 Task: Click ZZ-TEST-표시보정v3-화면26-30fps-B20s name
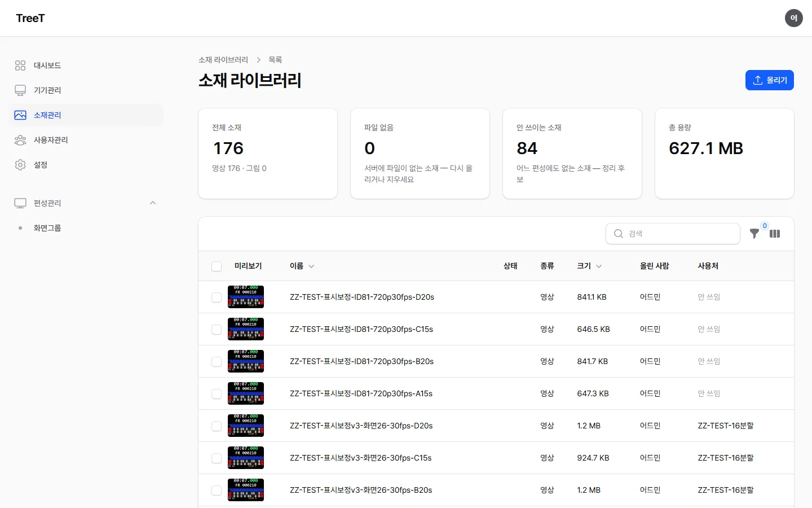coord(361,491)
